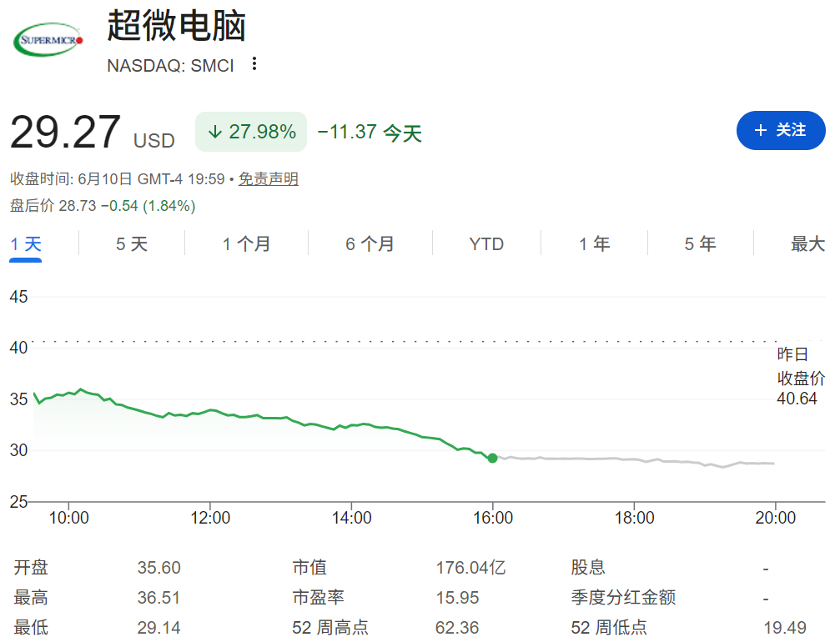
Task: Click the 52 周低点 value 19.49
Action: tap(785, 628)
